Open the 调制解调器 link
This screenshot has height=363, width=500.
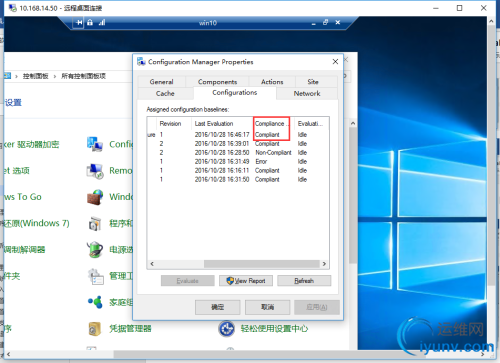[x=24, y=250]
